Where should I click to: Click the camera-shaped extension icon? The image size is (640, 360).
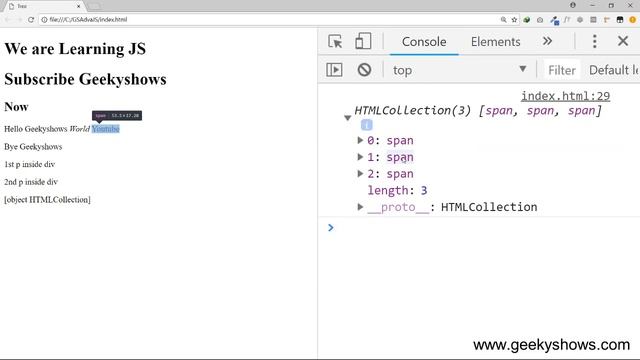[540, 20]
